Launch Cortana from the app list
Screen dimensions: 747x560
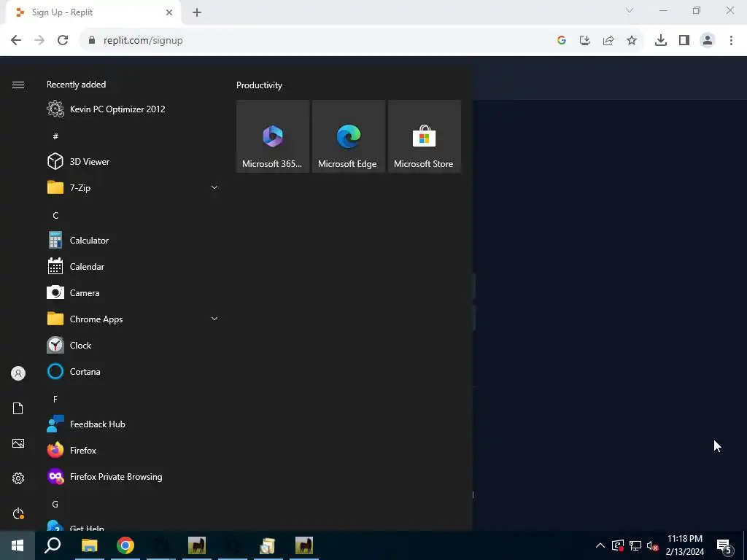(x=131, y=371)
